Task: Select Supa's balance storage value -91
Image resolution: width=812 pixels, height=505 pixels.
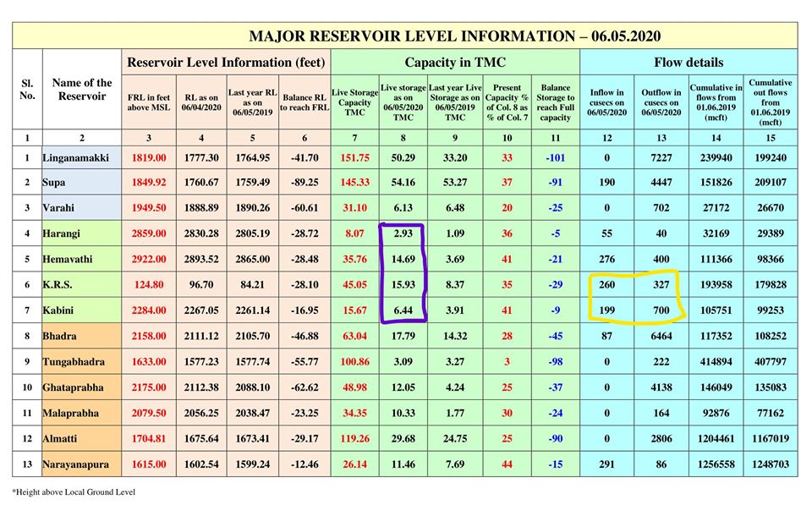Action: 555,183
